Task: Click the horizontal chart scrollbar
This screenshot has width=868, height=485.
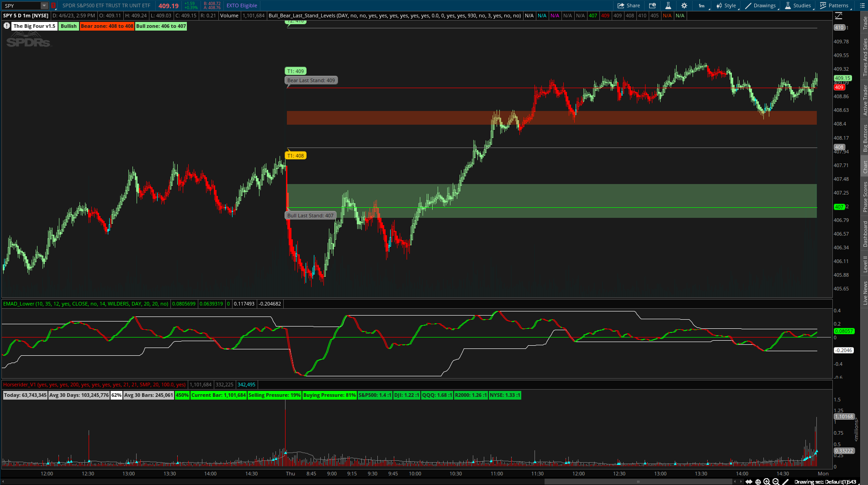Action: pos(638,481)
